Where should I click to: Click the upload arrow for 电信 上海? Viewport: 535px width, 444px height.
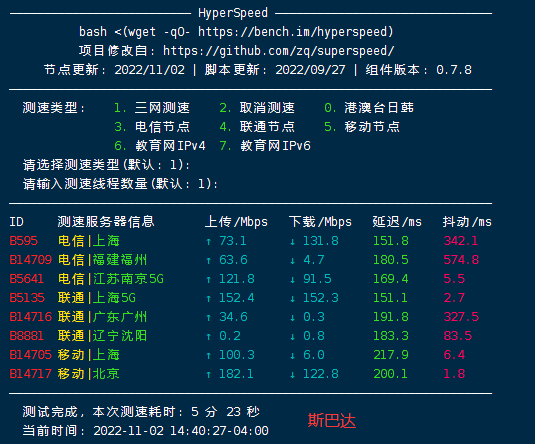point(208,242)
